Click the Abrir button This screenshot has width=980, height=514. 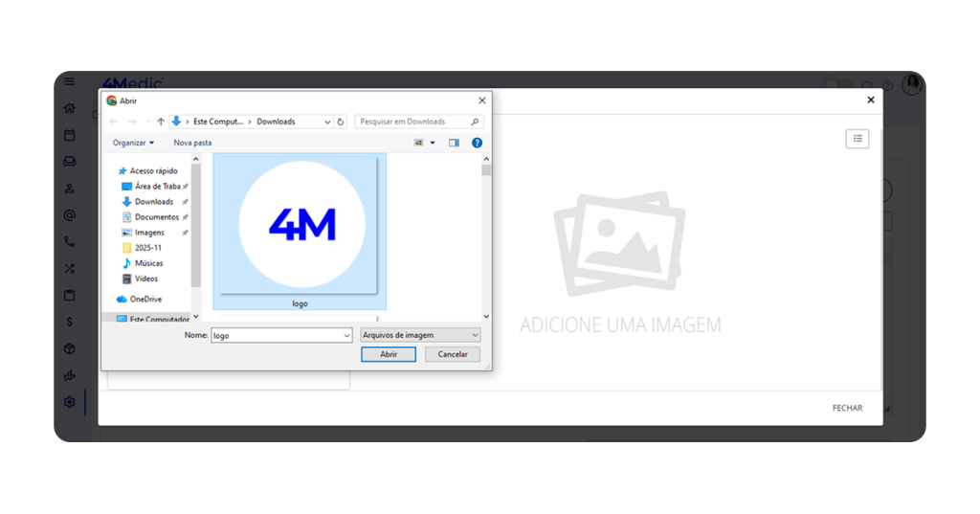click(x=388, y=354)
